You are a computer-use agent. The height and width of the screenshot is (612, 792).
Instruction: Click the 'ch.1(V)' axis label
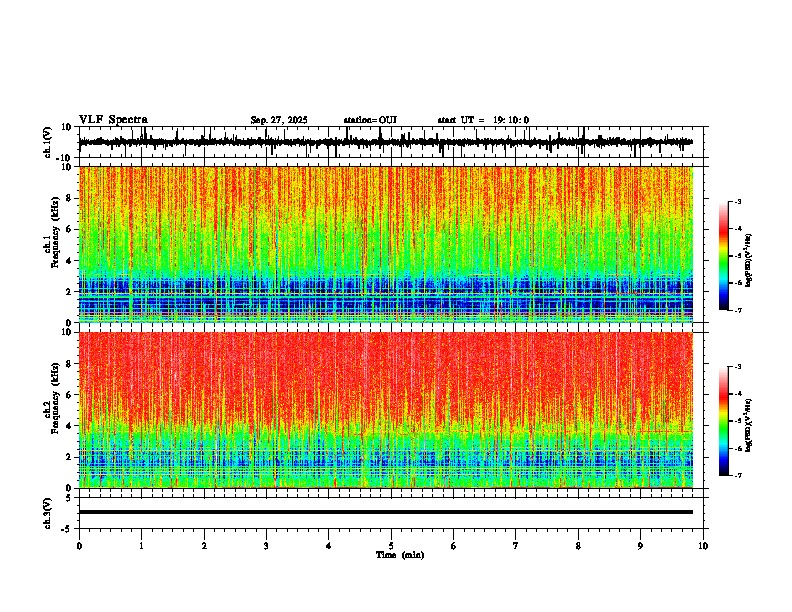(48, 142)
